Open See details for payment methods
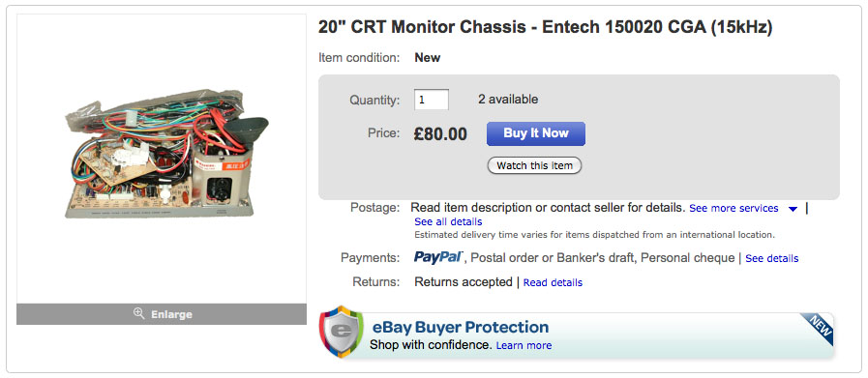The height and width of the screenshot is (378, 868). (x=771, y=258)
